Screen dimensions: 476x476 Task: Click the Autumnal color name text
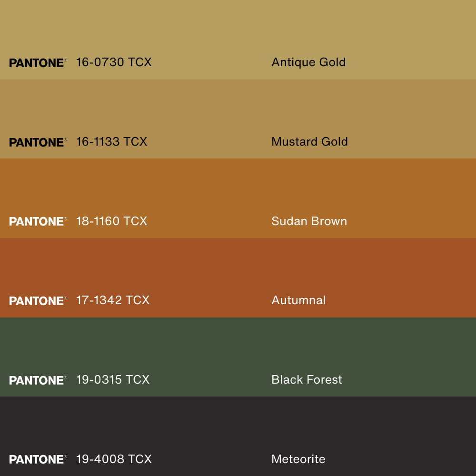[x=298, y=300]
